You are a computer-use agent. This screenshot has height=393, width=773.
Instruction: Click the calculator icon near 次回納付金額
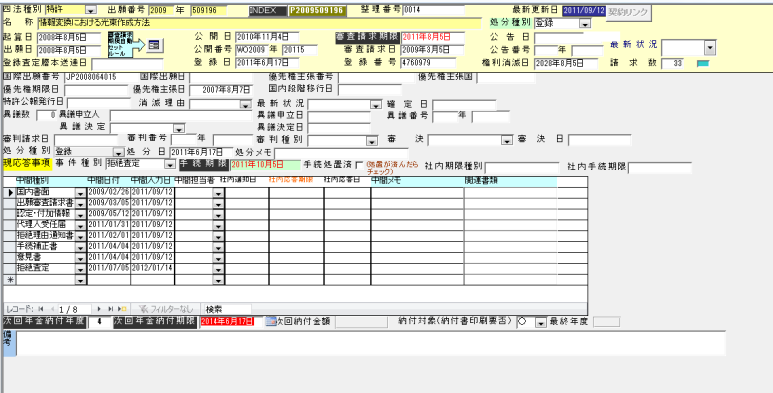pyautogui.click(x=271, y=322)
